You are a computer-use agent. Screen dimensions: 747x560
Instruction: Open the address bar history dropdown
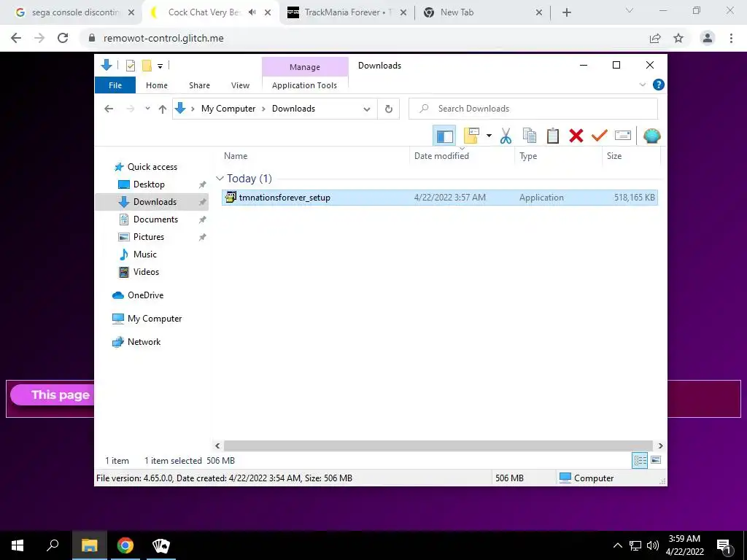(x=367, y=109)
